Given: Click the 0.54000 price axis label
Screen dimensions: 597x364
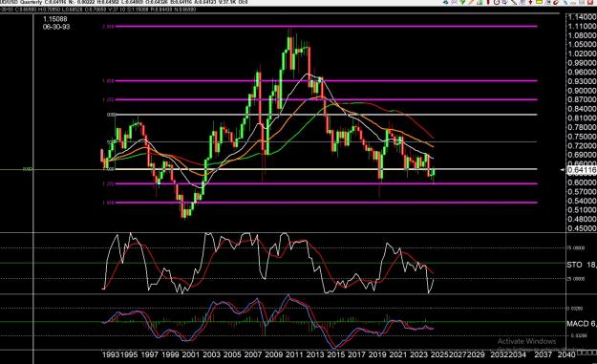Looking at the screenshot, I should (x=582, y=201).
